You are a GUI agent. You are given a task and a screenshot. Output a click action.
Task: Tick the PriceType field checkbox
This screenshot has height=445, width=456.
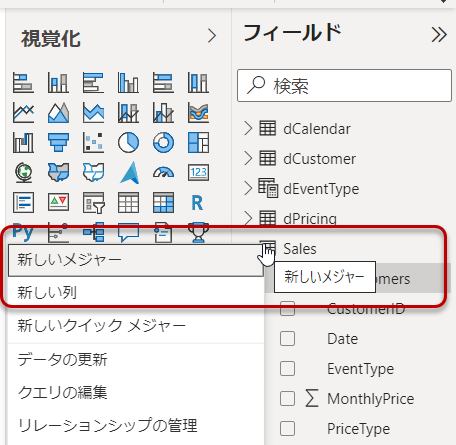(287, 429)
